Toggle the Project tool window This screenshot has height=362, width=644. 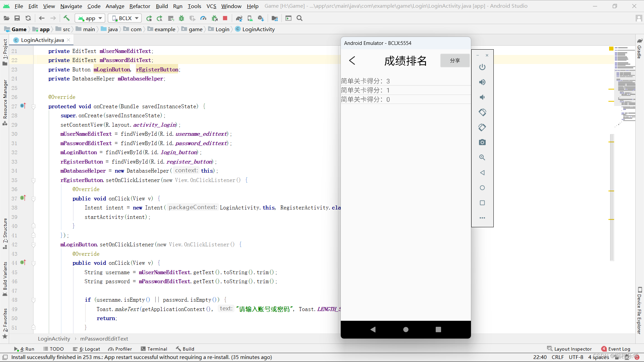[5, 52]
